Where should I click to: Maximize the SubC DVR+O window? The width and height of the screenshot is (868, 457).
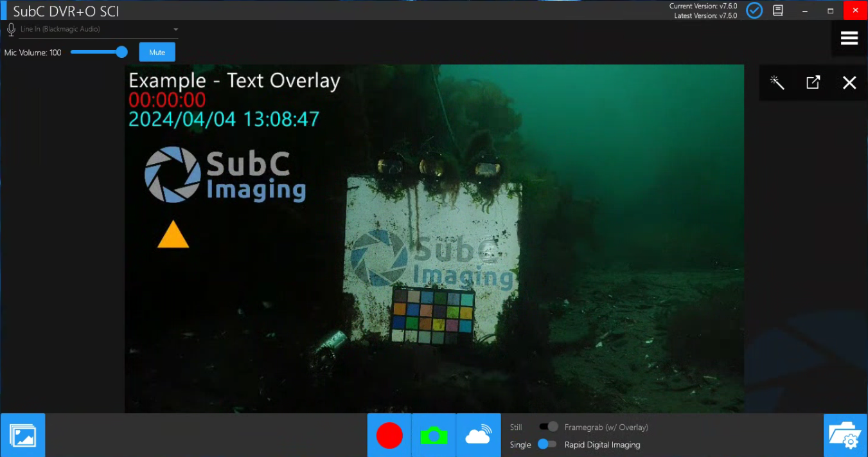(x=830, y=10)
